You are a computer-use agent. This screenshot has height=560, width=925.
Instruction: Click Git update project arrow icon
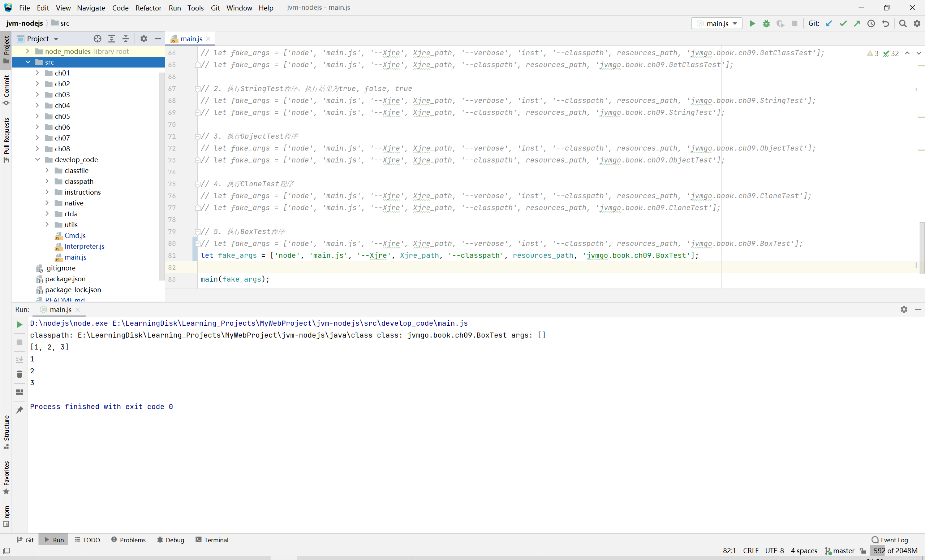click(829, 23)
